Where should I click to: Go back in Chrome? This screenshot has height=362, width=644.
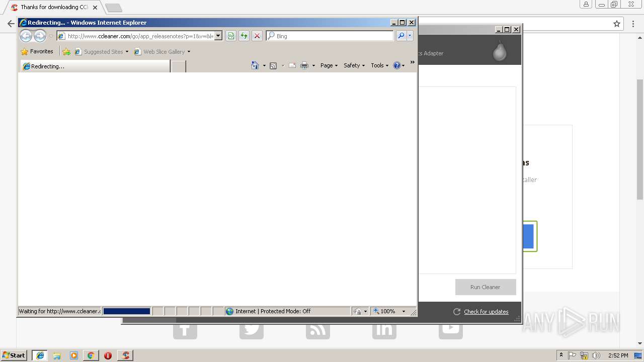[11, 24]
